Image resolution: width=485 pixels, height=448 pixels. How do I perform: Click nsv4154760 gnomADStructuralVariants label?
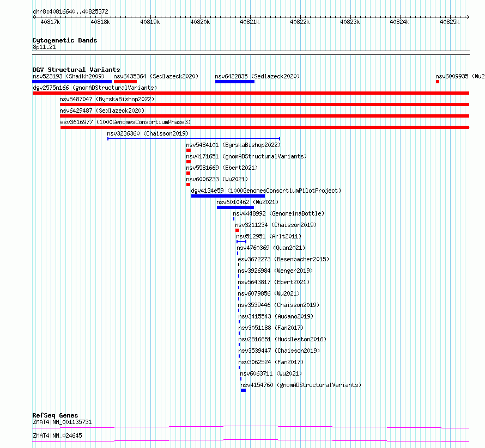[301, 385]
